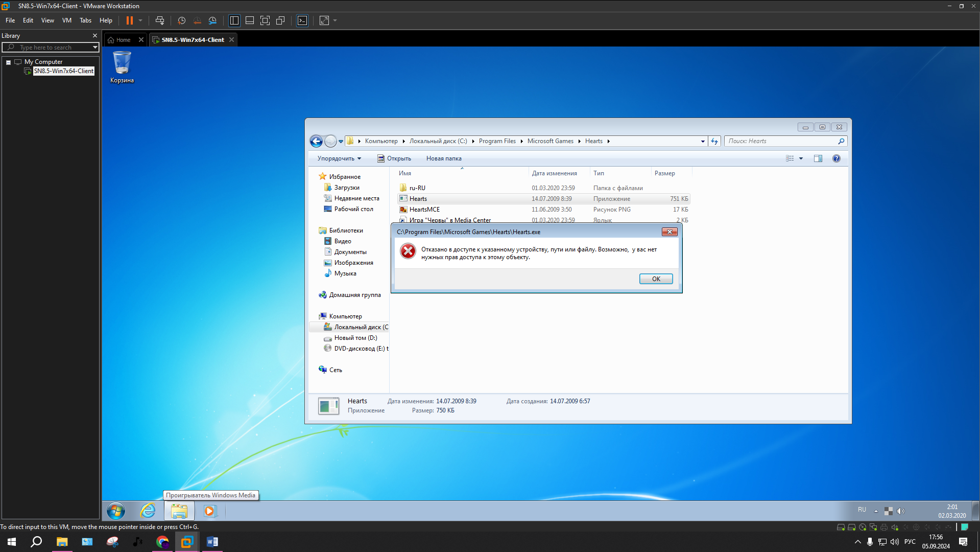Click OK in the access denied dialog
The height and width of the screenshot is (552, 980).
656,279
